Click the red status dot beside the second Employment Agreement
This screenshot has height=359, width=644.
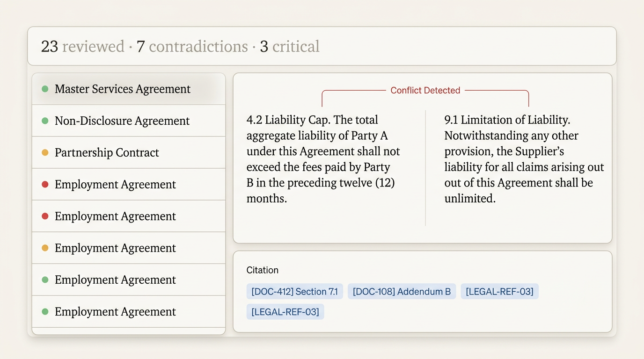pos(45,216)
